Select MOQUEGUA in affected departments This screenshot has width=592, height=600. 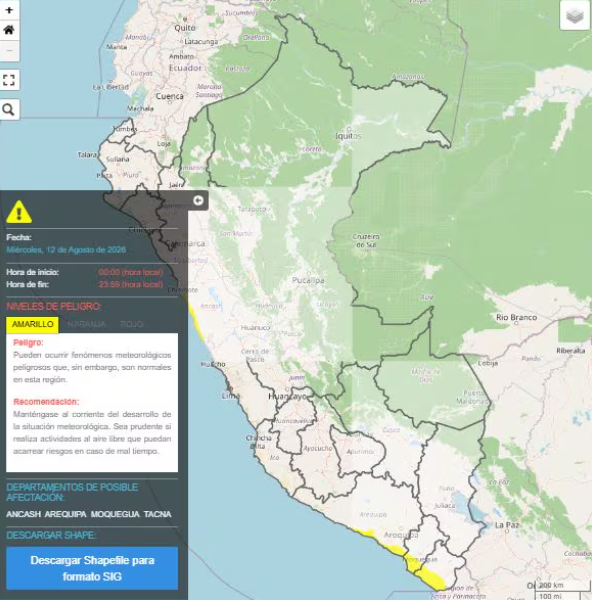coord(115,514)
